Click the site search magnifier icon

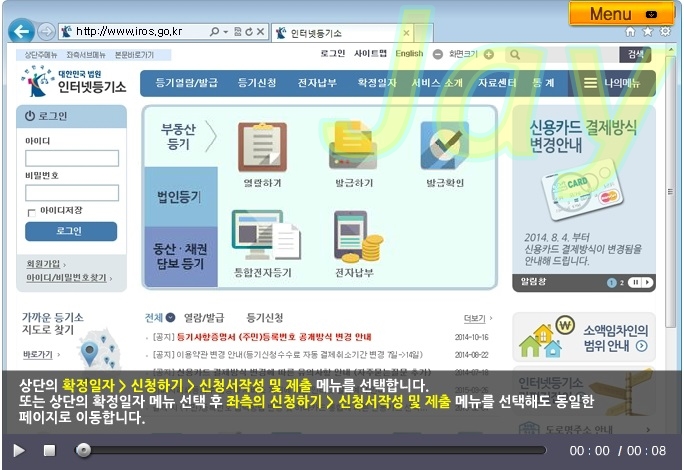(515, 55)
